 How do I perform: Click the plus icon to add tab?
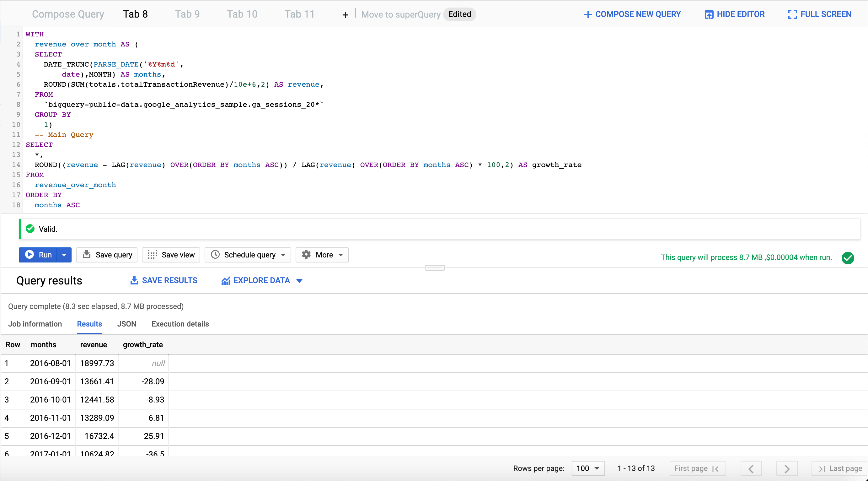click(345, 15)
